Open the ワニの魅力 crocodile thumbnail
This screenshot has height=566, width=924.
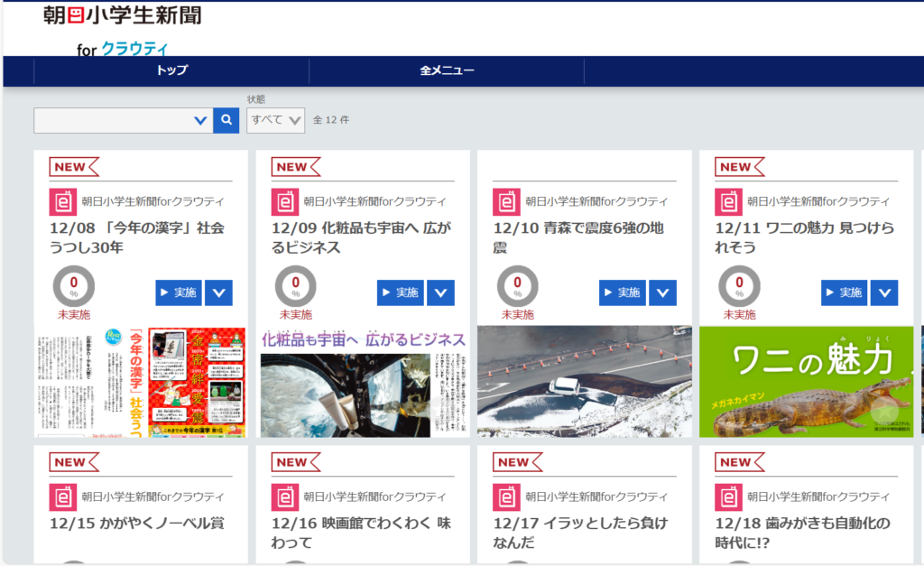click(x=806, y=382)
